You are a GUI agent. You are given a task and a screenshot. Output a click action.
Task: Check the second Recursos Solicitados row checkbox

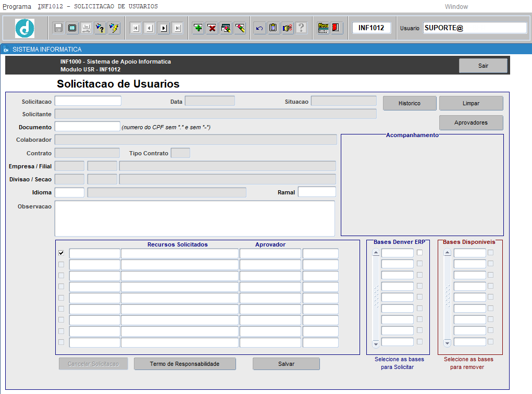(61, 264)
